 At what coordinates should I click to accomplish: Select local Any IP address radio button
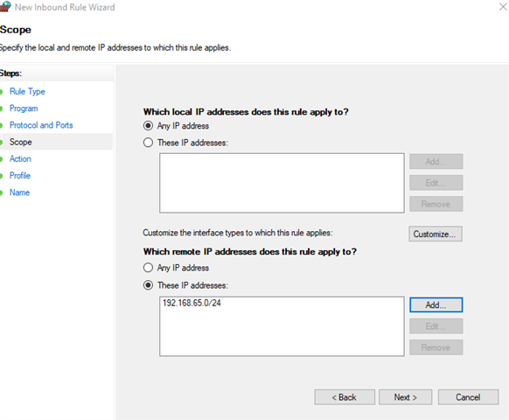coord(148,126)
